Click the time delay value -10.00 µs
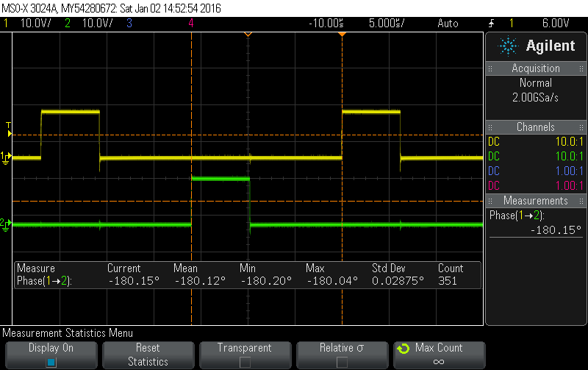The width and height of the screenshot is (588, 370). point(326,24)
